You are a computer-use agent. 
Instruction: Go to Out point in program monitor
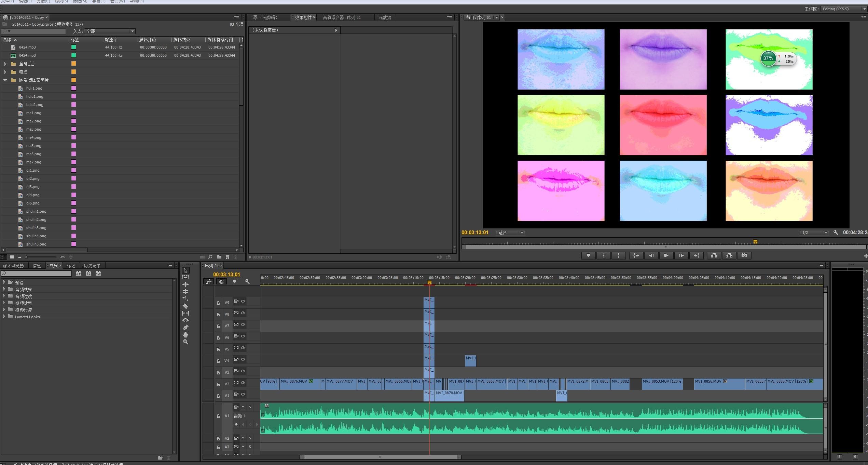coord(696,255)
